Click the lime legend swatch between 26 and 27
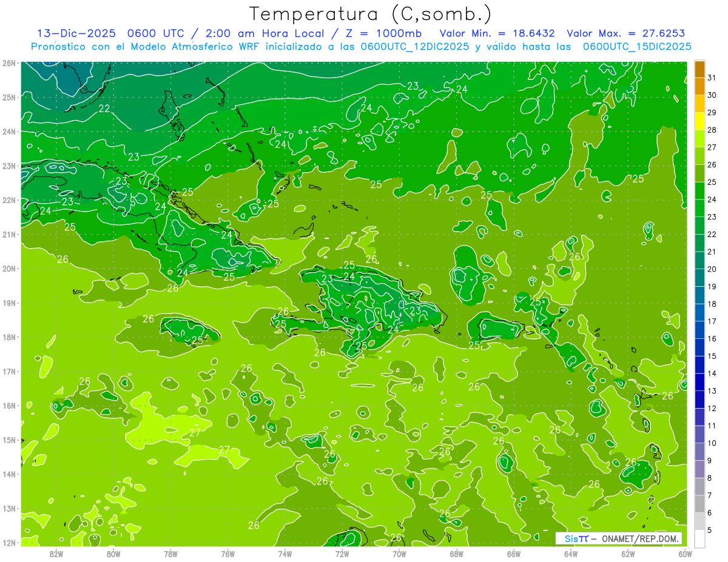728x562 pixels. [x=699, y=156]
